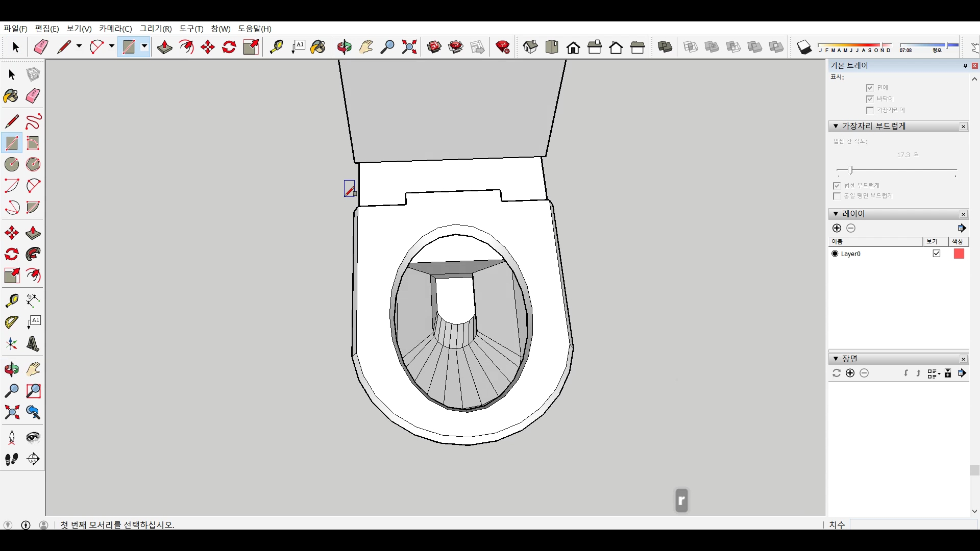Toggle the 법선 부드럽게 checkbox
This screenshot has height=551, width=980.
click(837, 186)
